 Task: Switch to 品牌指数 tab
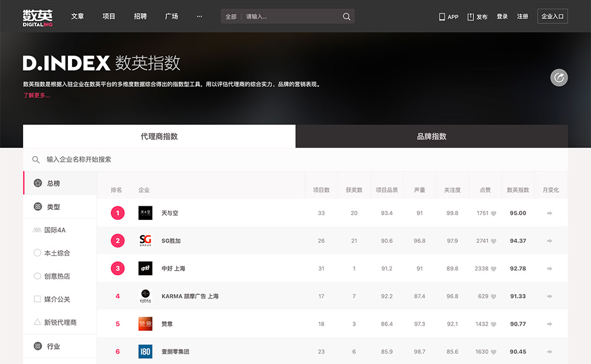point(431,136)
